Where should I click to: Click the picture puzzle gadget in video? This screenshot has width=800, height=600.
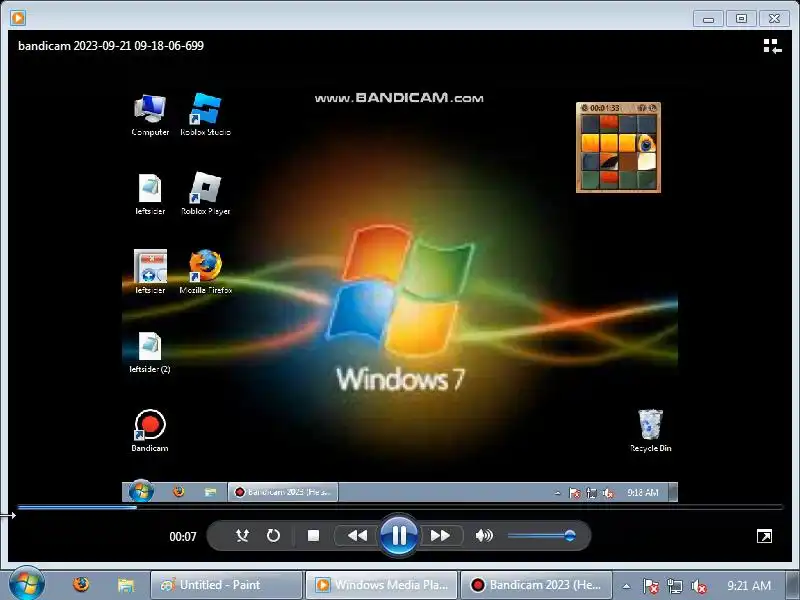click(618, 147)
